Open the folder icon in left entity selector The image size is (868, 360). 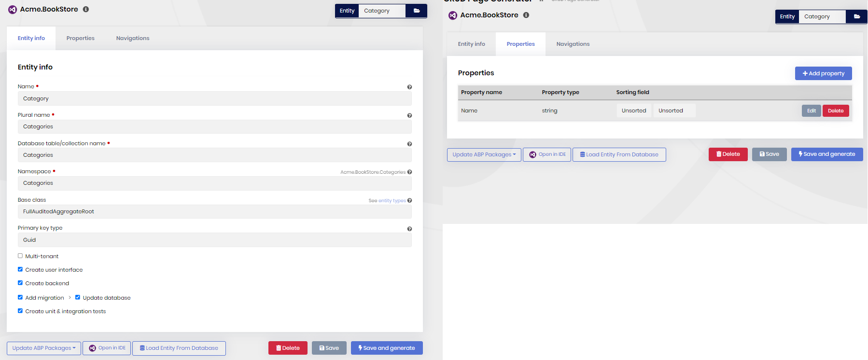coord(417,11)
